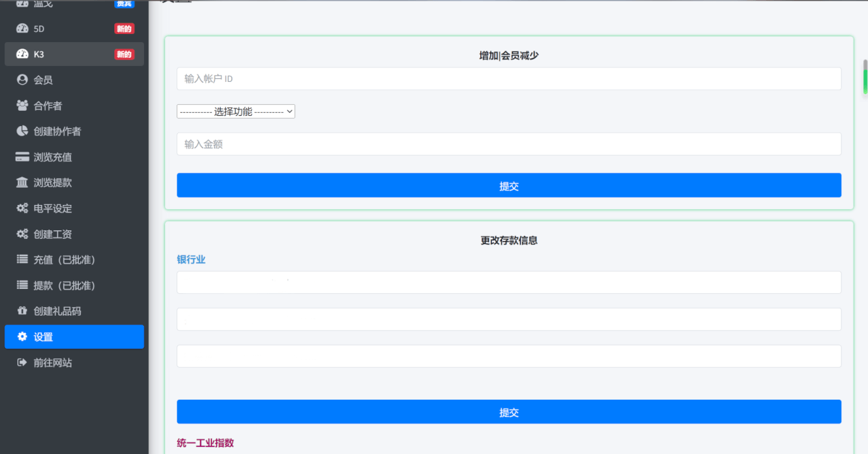This screenshot has height=454, width=868.
Task: Click the 创建协作者 pie chart icon
Action: pyautogui.click(x=22, y=131)
